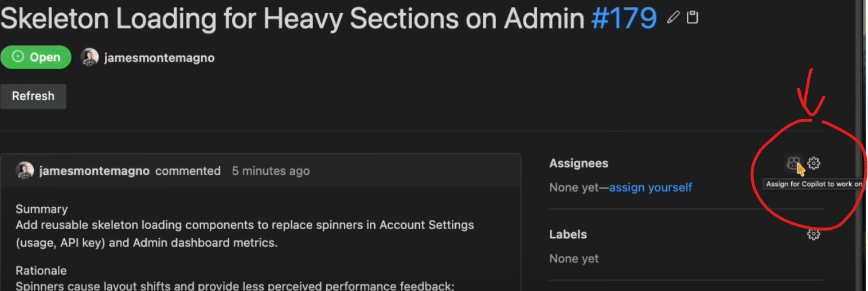Image resolution: width=868 pixels, height=291 pixels.
Task: Click the issue title text
Action: click(x=292, y=18)
